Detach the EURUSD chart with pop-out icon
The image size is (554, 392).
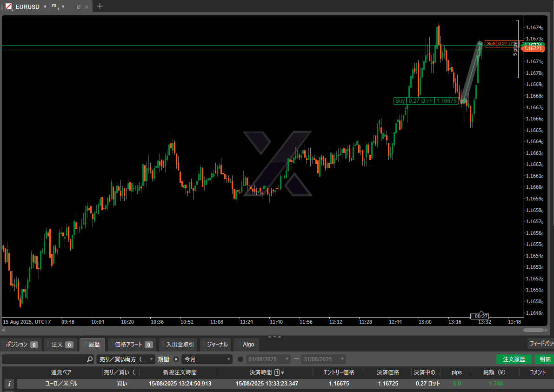point(79,7)
